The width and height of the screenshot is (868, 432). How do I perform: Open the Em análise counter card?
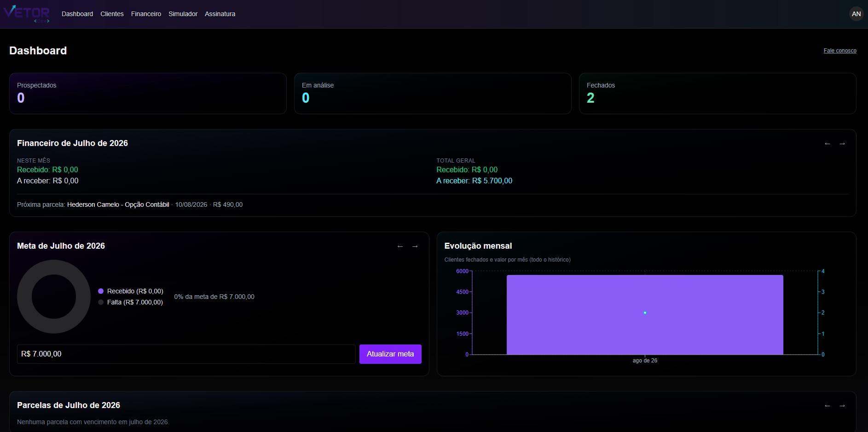click(433, 93)
